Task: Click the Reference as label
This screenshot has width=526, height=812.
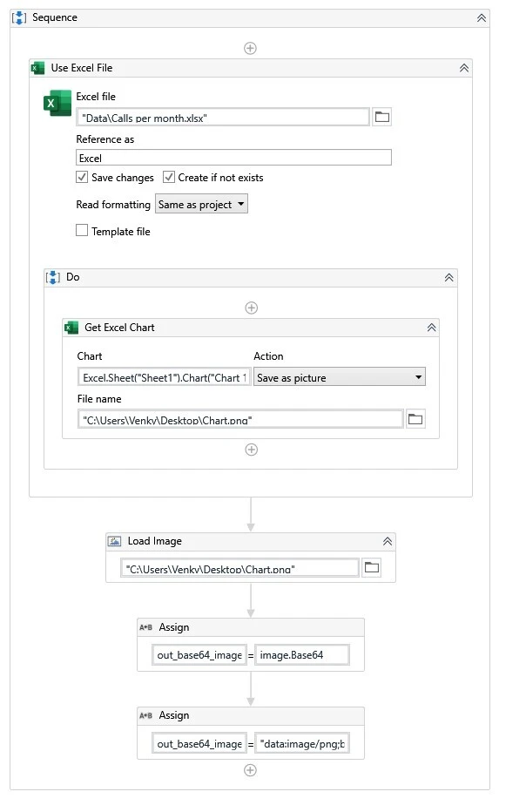Action: click(105, 139)
